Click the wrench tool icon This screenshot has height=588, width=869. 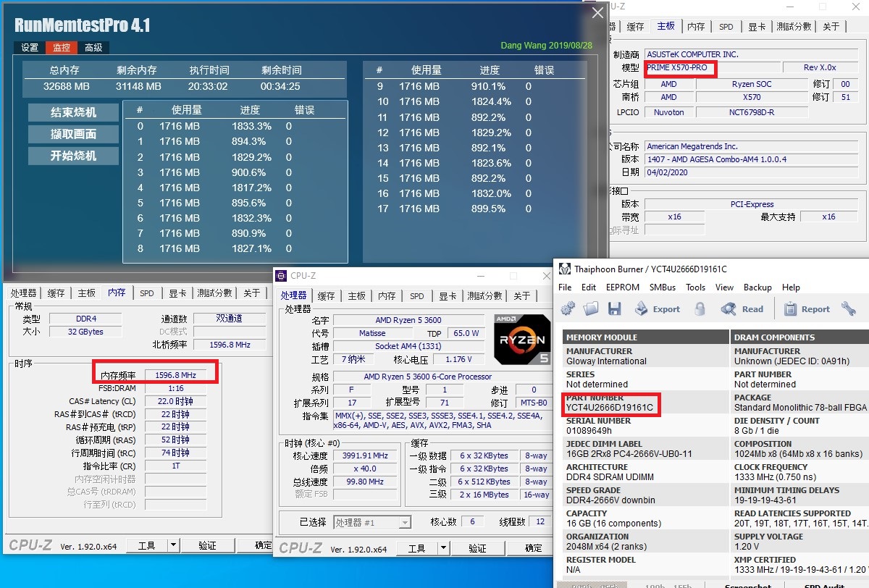click(849, 309)
